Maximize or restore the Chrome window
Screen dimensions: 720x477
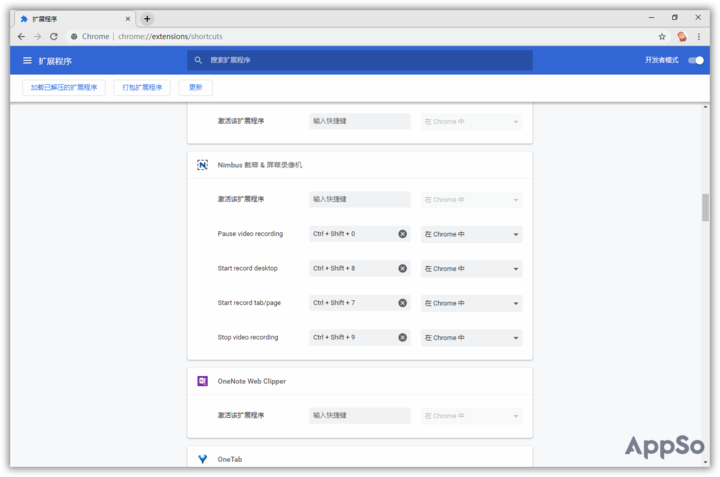pyautogui.click(x=675, y=17)
